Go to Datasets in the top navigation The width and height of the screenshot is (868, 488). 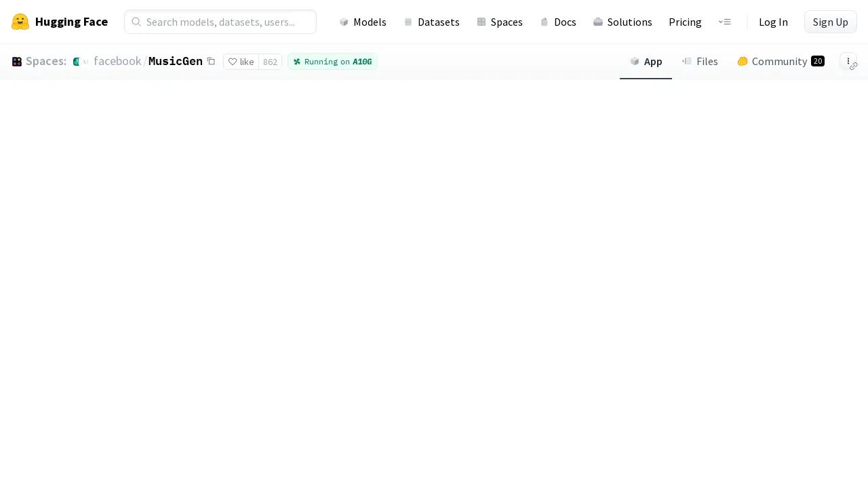[431, 22]
